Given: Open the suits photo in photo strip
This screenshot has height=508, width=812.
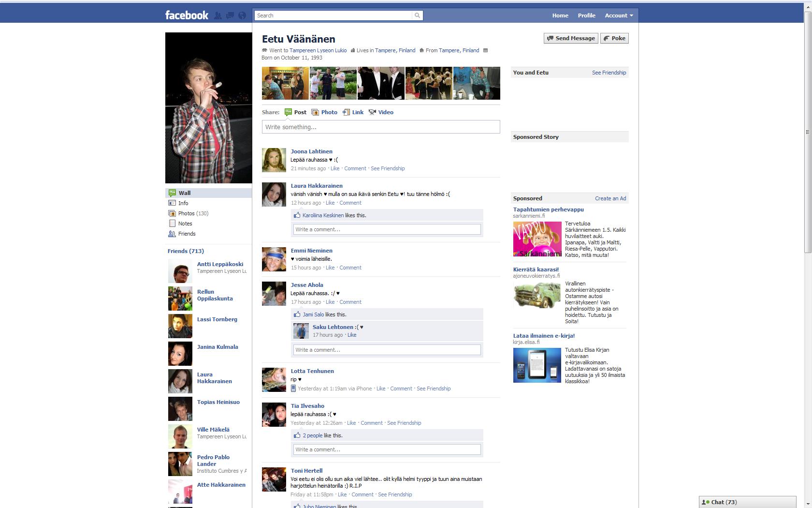Looking at the screenshot, I should point(381,83).
